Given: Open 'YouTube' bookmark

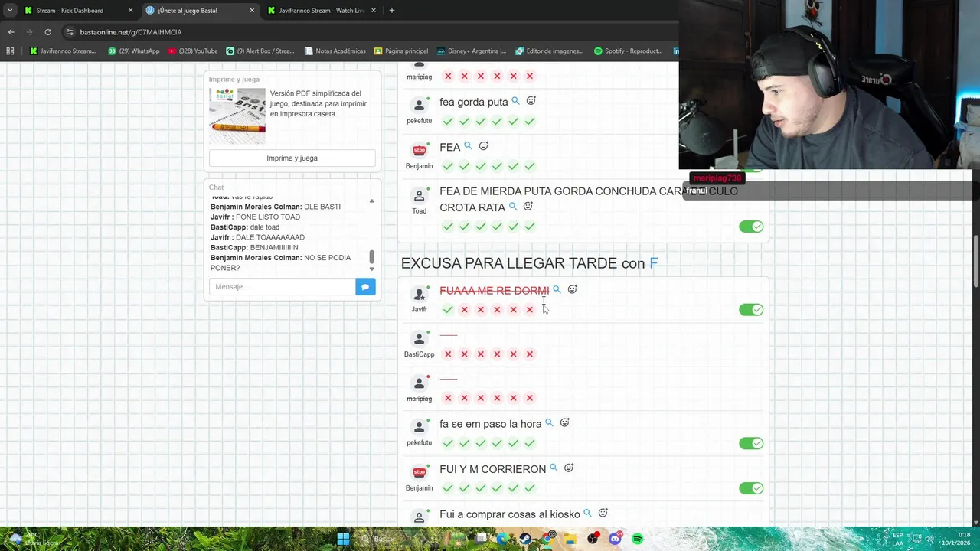Looking at the screenshot, I should [x=193, y=51].
